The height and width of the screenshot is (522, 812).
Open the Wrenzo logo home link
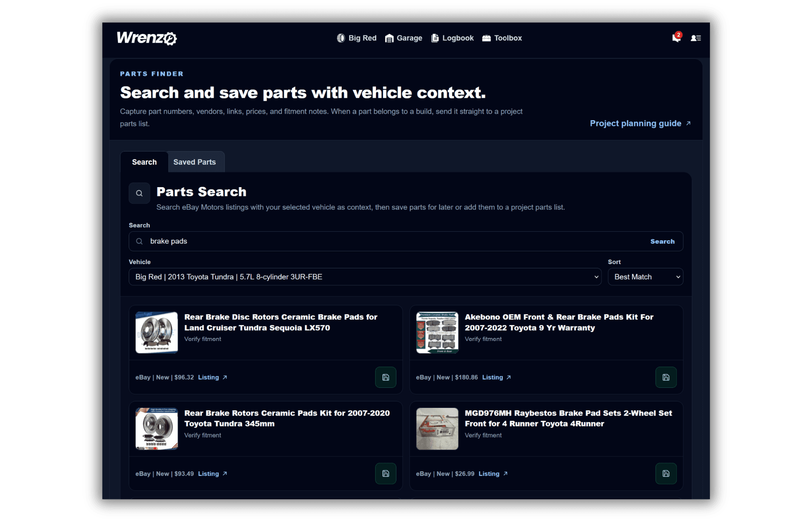click(147, 38)
